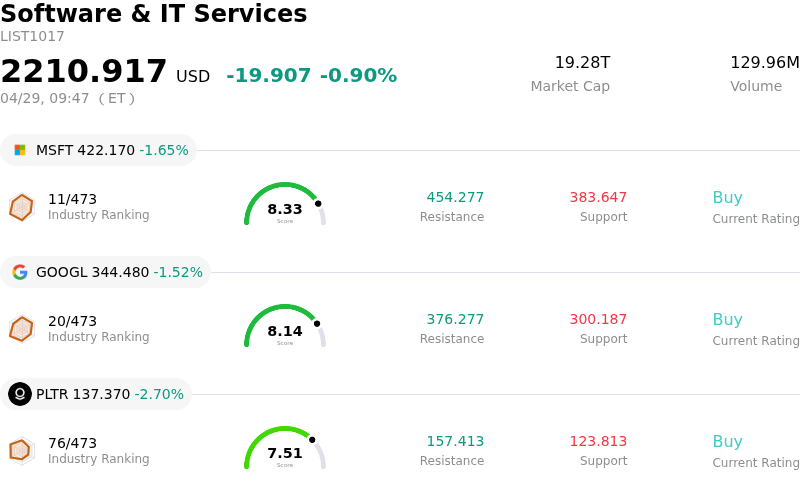Click the 129.96M Volume value
The height and width of the screenshot is (488, 800).
tap(764, 63)
